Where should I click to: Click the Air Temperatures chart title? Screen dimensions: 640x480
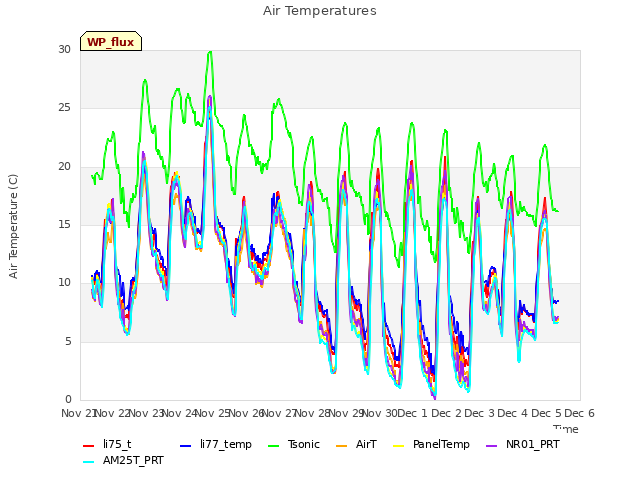click(320, 11)
